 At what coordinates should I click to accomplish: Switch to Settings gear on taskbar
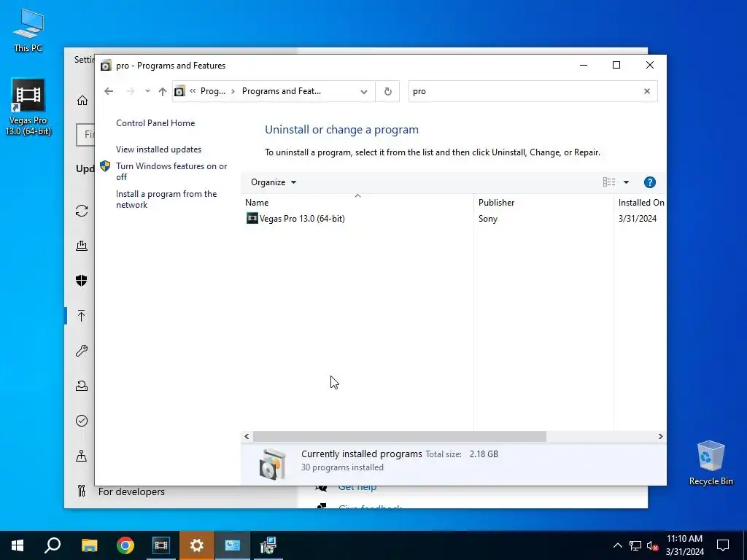(x=197, y=545)
